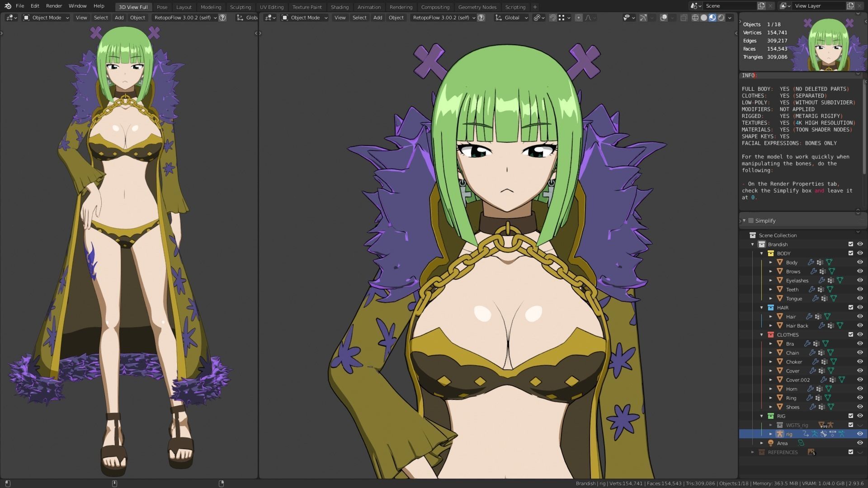Viewport: 868px width, 488px height.
Task: Collapse the Brandish collection tree
Action: [x=753, y=244]
